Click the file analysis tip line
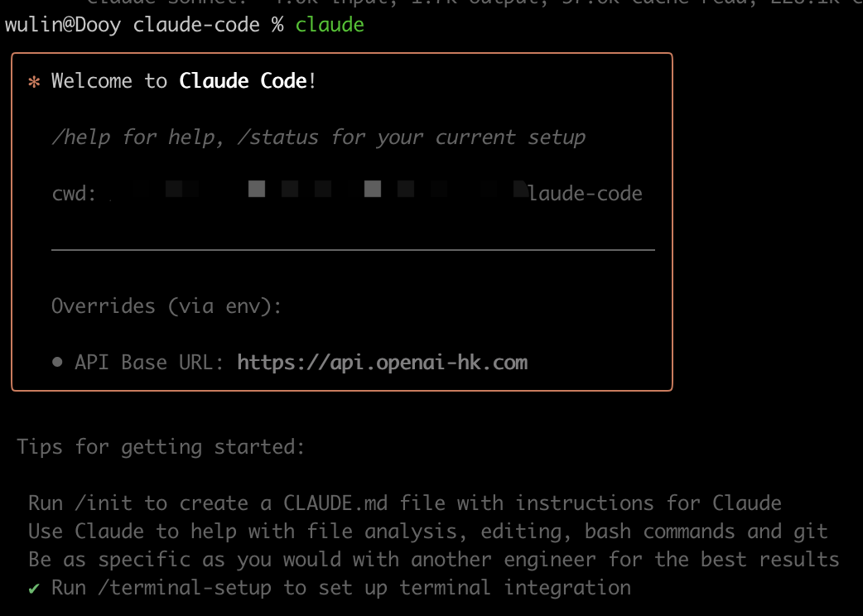Viewport: 863px width, 616px height. (427, 532)
